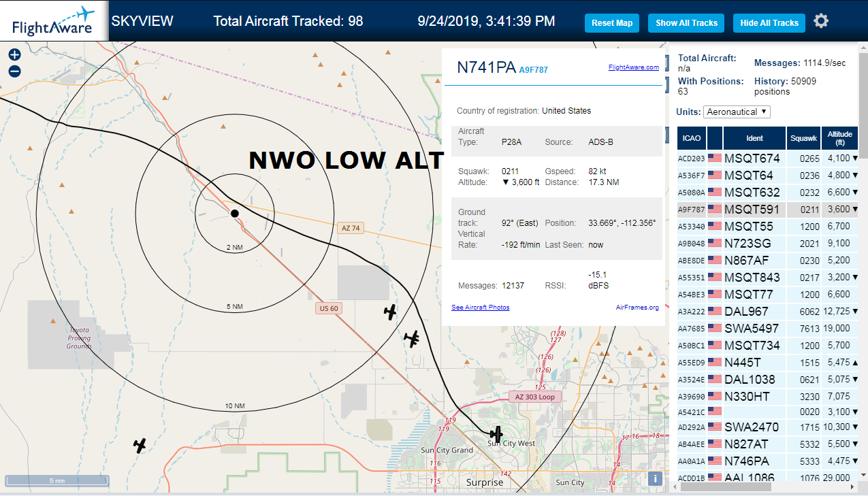Click the Reset Map button
The width and height of the screenshot is (868, 496).
click(x=612, y=23)
